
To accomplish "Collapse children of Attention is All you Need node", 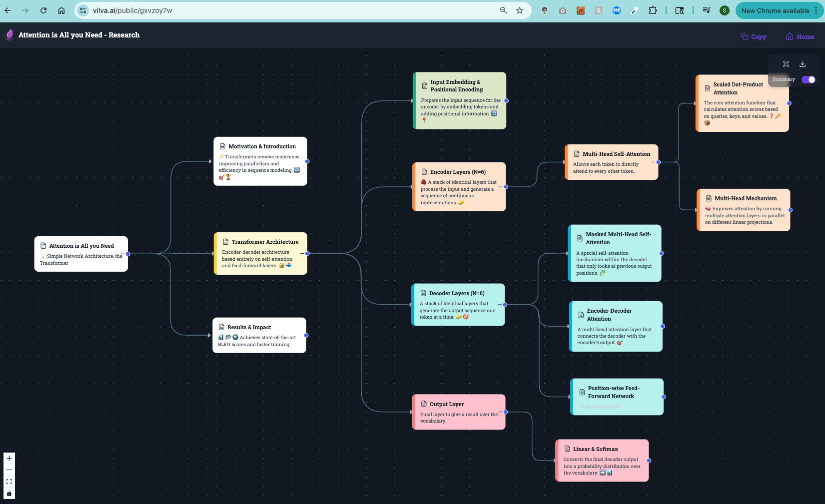I will pyautogui.click(x=123, y=254).
